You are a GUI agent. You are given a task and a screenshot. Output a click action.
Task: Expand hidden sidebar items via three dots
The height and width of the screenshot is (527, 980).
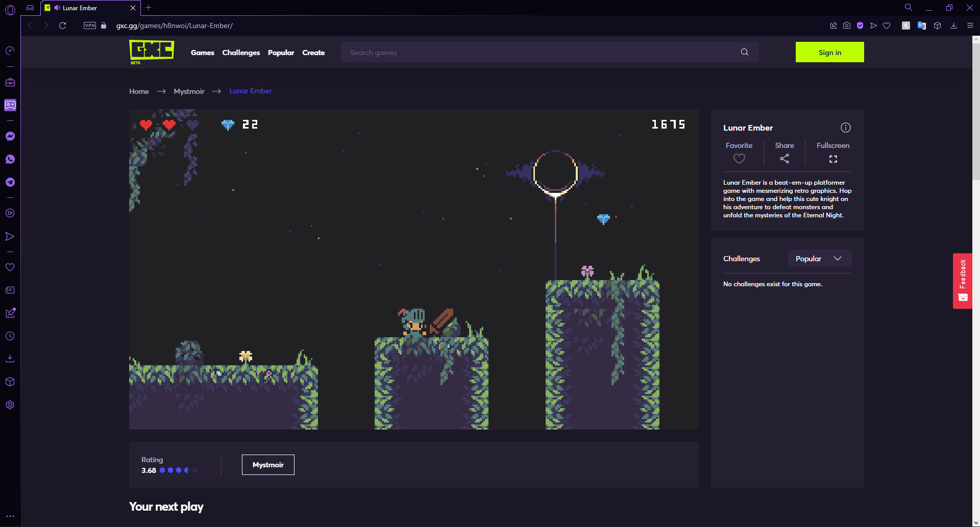pos(10,516)
